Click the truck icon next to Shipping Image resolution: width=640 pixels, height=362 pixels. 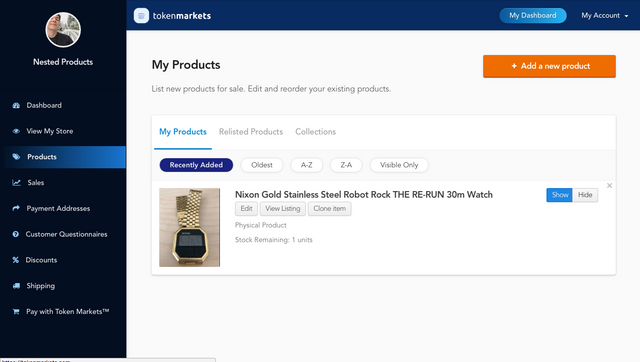click(x=16, y=286)
